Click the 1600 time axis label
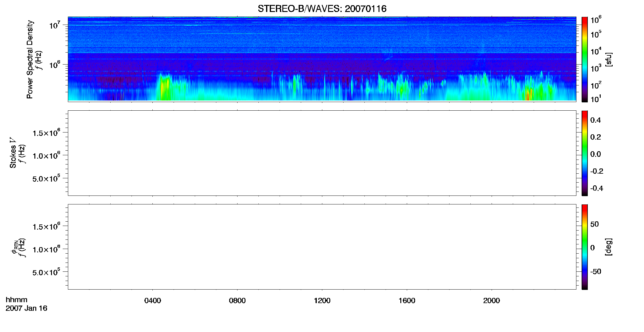644x332 pixels. [407, 301]
